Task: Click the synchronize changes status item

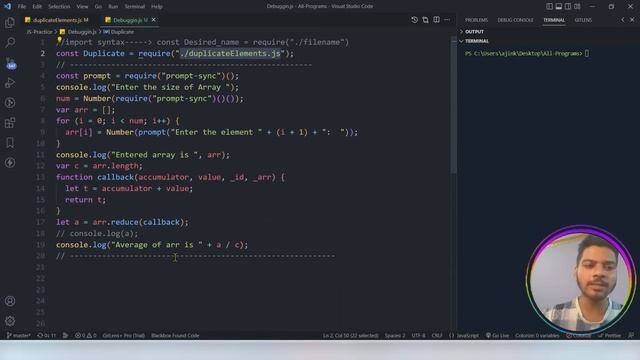Action: 47,336
